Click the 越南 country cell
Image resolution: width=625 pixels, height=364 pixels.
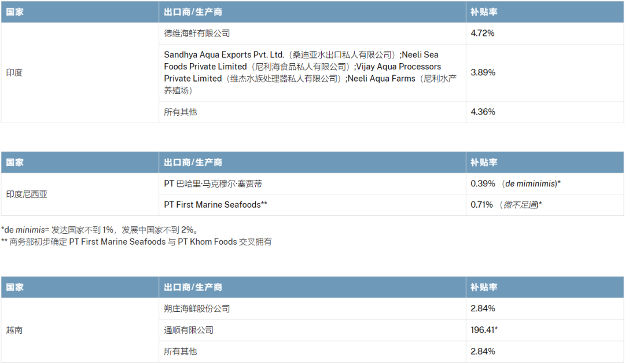[x=14, y=330]
